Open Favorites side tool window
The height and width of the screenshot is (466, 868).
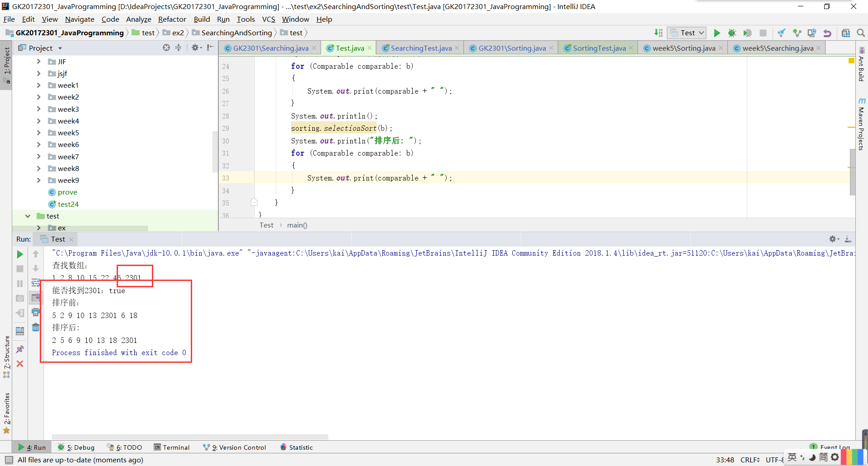(x=6, y=413)
